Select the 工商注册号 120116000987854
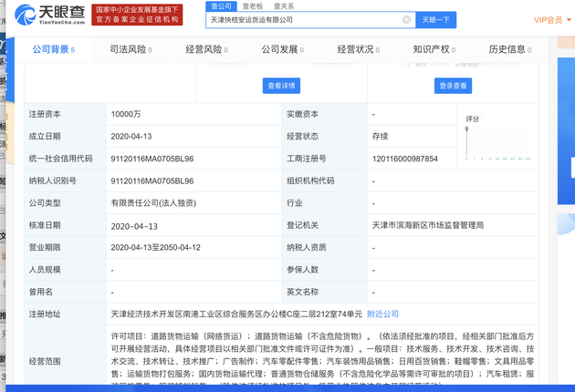 [x=405, y=159]
